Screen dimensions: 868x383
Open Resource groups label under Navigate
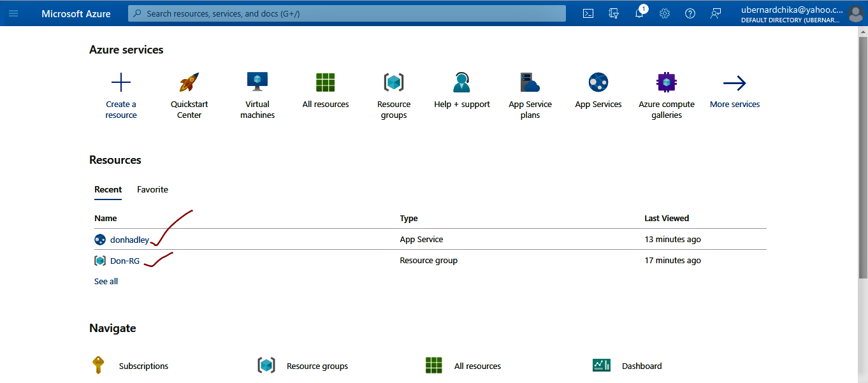point(317,366)
